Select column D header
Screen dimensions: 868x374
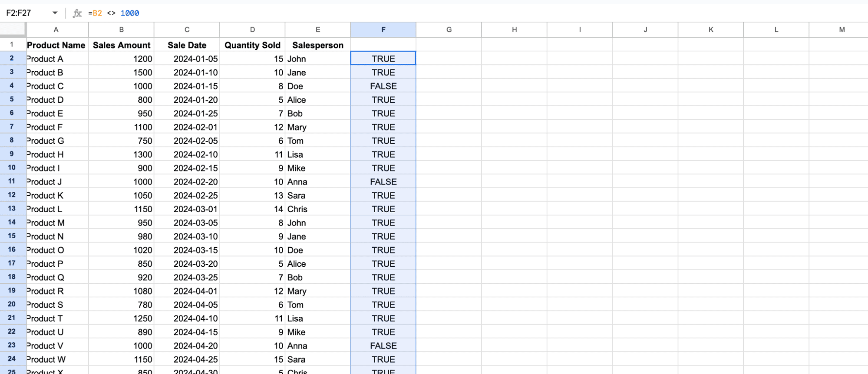(252, 30)
